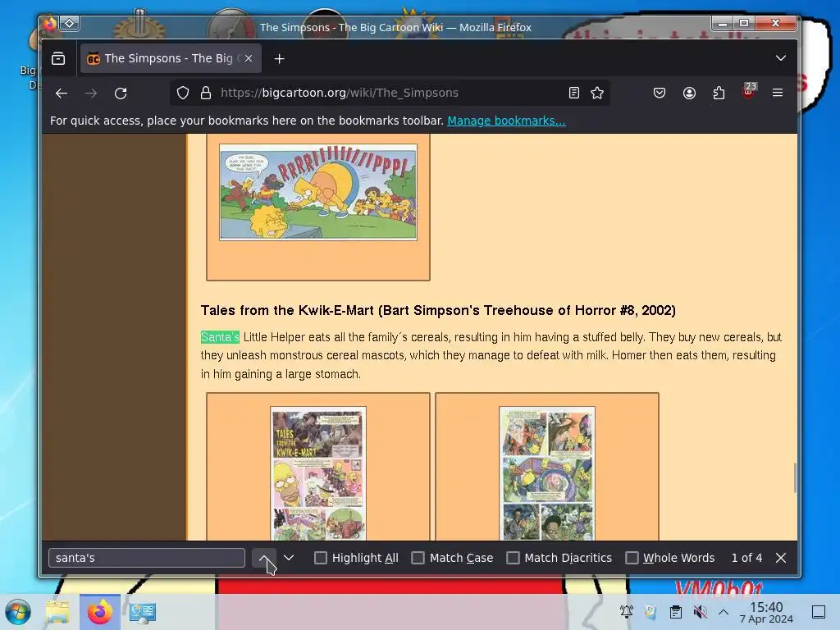Click the show desktop button
The width and height of the screenshot is (840, 630).
pos(819,612)
